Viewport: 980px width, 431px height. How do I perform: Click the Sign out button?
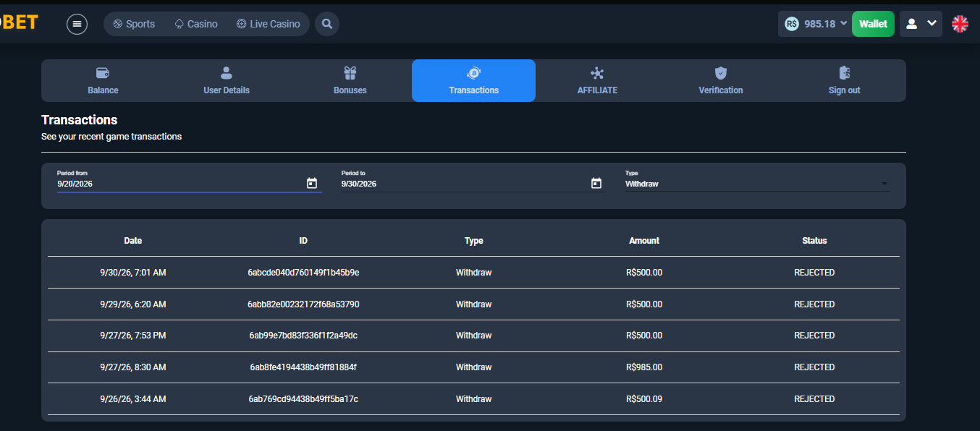[x=844, y=80]
